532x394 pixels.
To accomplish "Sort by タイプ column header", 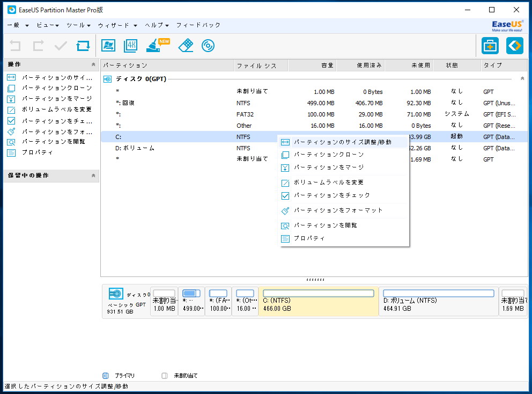I will tap(504, 65).
